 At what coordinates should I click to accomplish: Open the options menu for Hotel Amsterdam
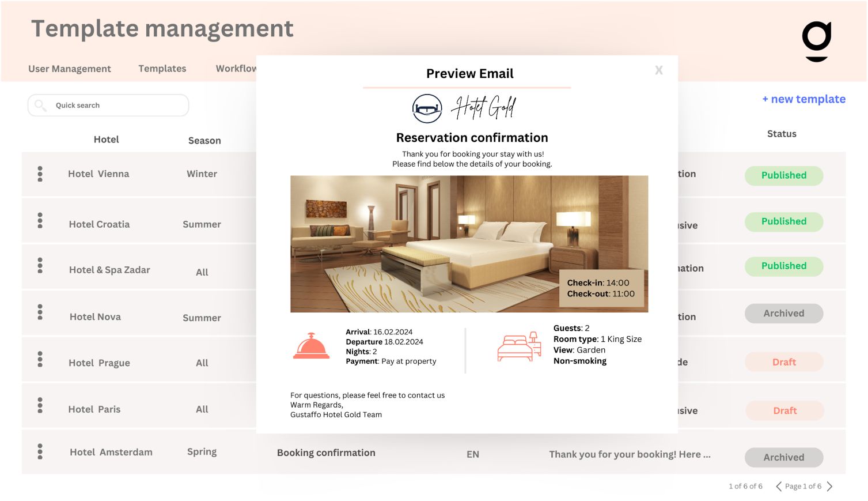pos(40,451)
